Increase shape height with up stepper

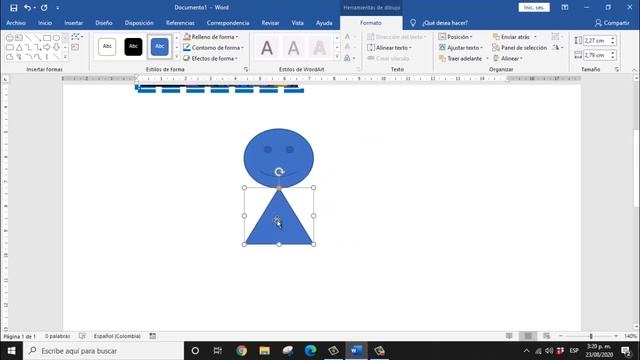coord(613,38)
